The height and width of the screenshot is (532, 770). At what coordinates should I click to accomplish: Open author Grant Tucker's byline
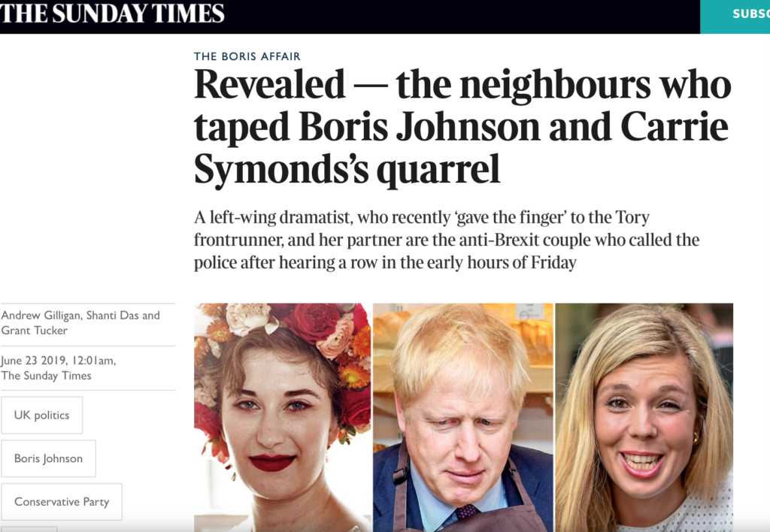pos(35,331)
